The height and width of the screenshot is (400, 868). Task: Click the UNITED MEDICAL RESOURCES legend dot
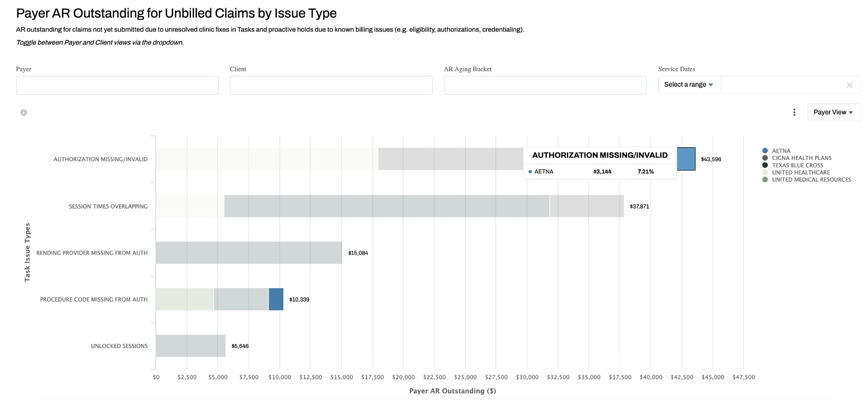point(763,179)
